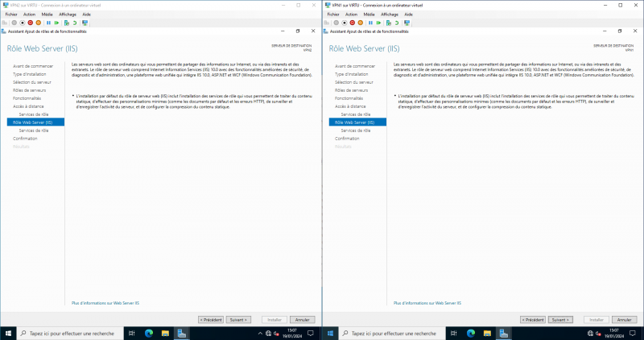Open Affichage menu in VPN1 window
644x340 pixels.
(390, 15)
